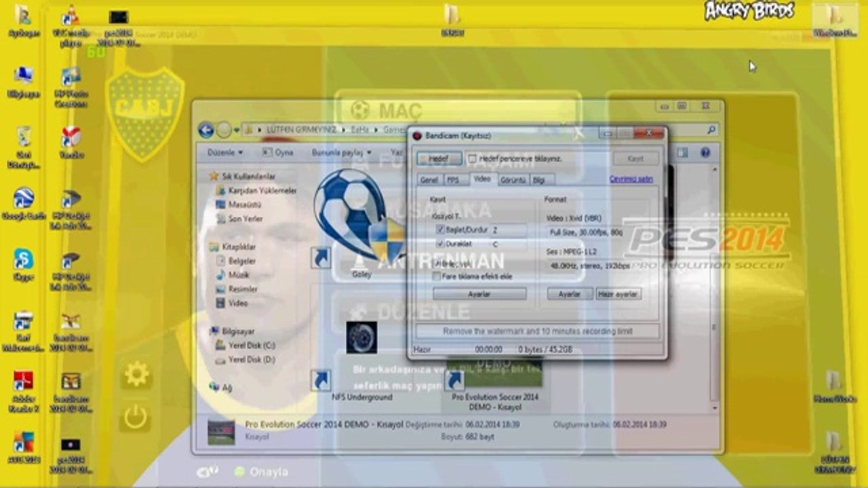Toggle Explorer preview pane icon
868x488 pixels.
click(682, 153)
